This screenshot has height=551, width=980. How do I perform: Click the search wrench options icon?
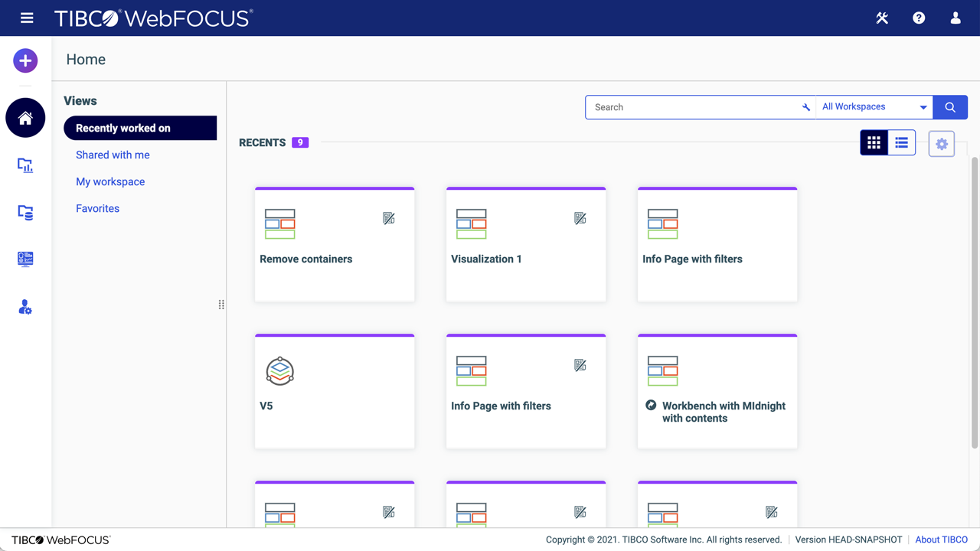(806, 107)
